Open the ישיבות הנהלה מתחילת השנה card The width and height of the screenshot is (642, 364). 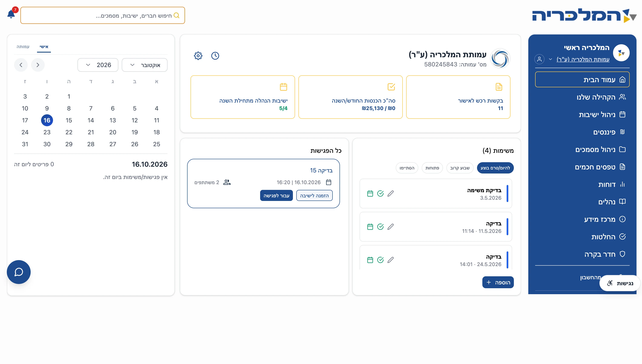click(242, 97)
